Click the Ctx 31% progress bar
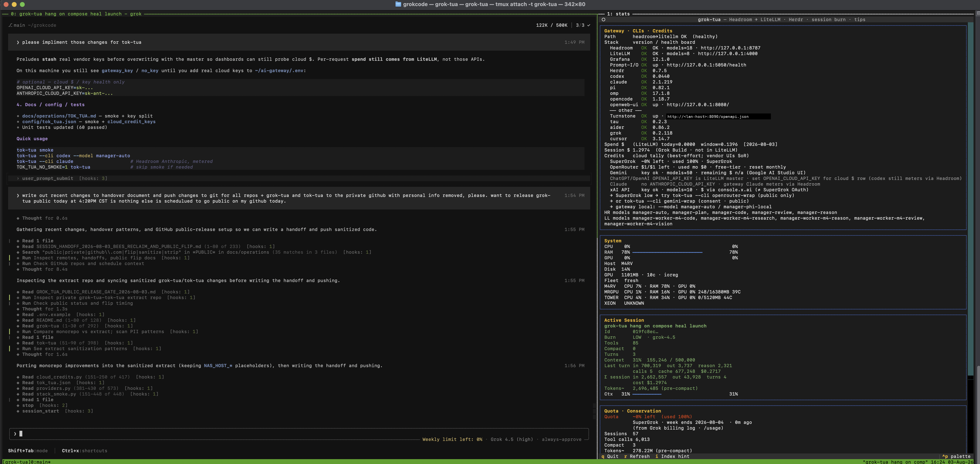The image size is (980, 464). point(646,394)
